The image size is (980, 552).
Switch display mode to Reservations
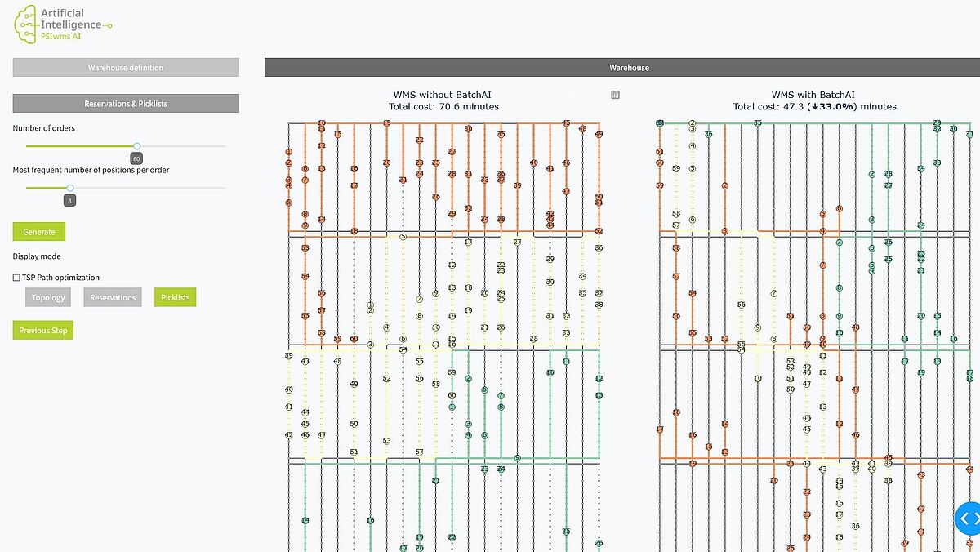(113, 297)
